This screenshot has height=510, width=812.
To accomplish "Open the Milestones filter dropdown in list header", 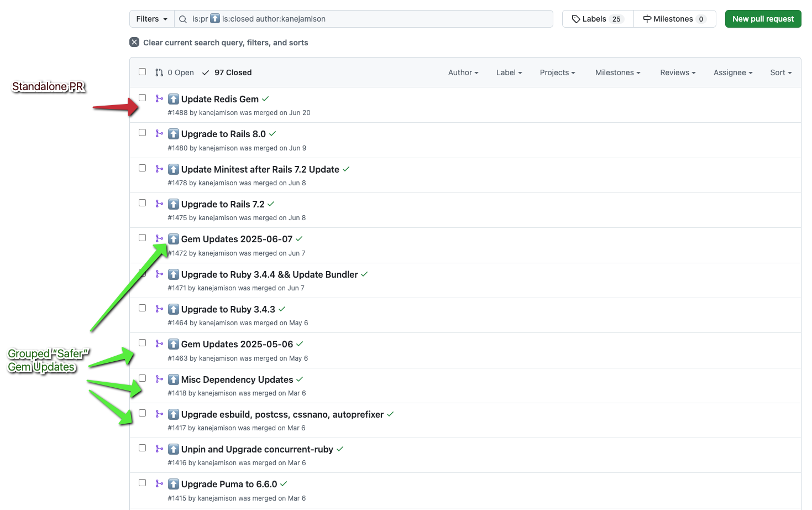I will (x=617, y=72).
